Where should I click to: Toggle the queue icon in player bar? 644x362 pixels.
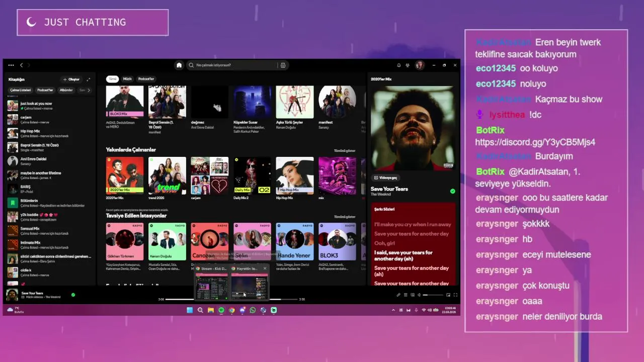pos(406,295)
